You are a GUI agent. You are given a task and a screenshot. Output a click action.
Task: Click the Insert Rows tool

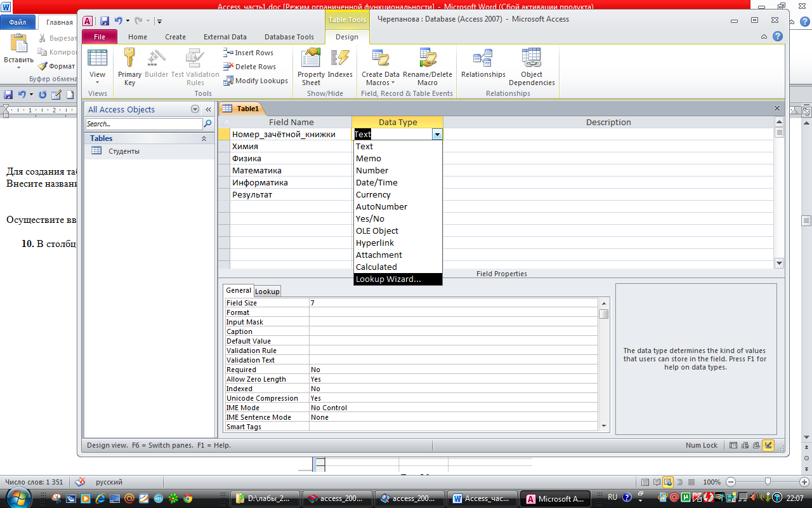(249, 53)
